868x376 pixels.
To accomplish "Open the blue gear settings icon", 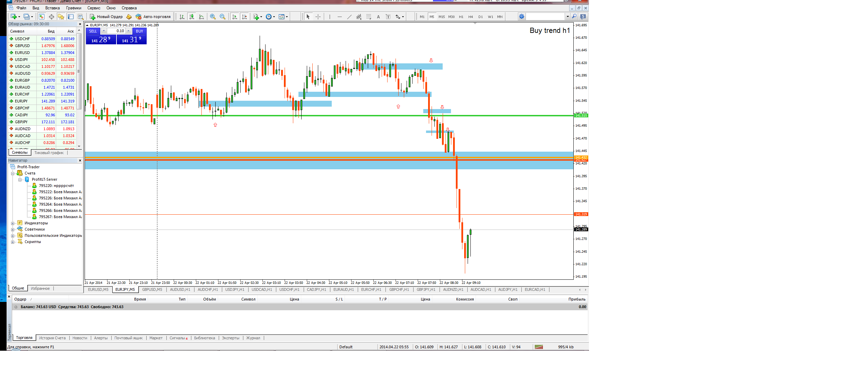I will pos(522,16).
